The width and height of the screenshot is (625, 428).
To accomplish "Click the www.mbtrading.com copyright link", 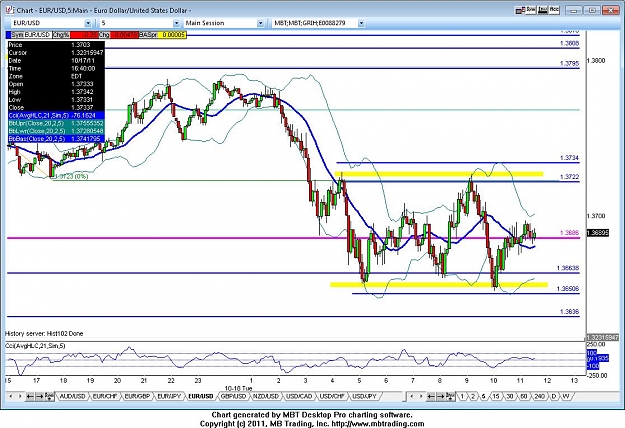I will (378, 424).
